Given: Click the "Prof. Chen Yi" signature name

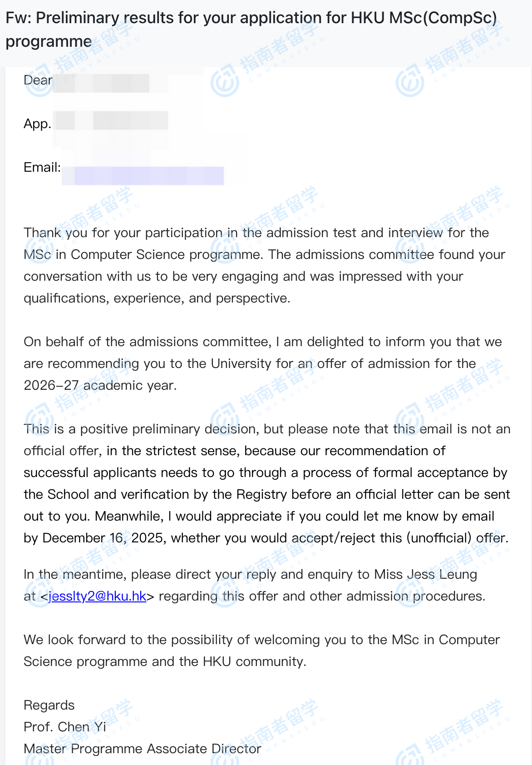Looking at the screenshot, I should (65, 727).
